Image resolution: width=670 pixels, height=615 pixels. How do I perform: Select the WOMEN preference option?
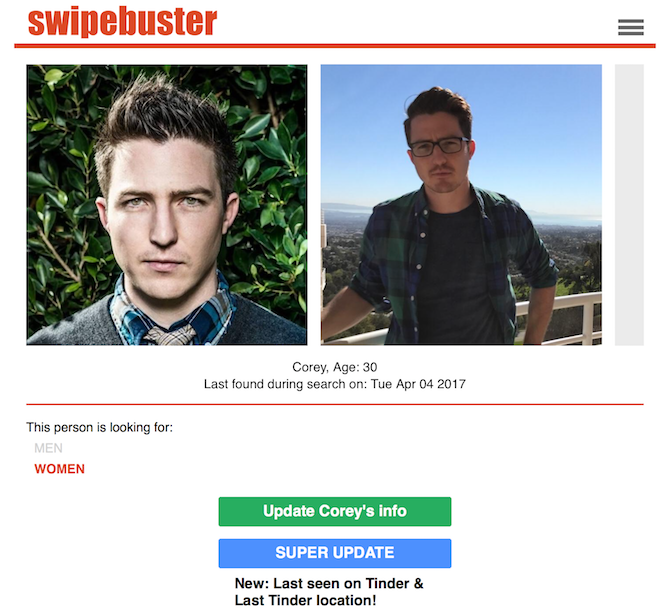pos(59,469)
